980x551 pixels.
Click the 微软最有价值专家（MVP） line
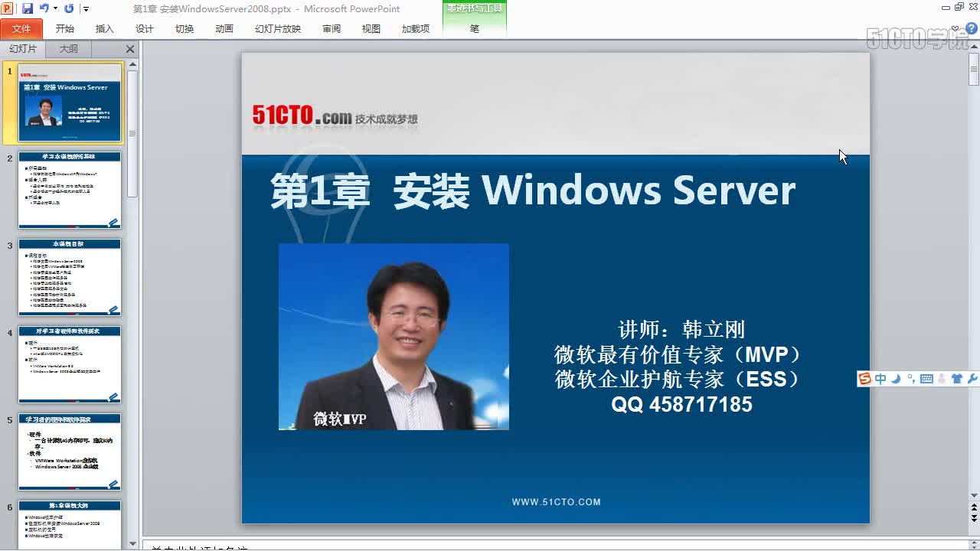pos(679,354)
